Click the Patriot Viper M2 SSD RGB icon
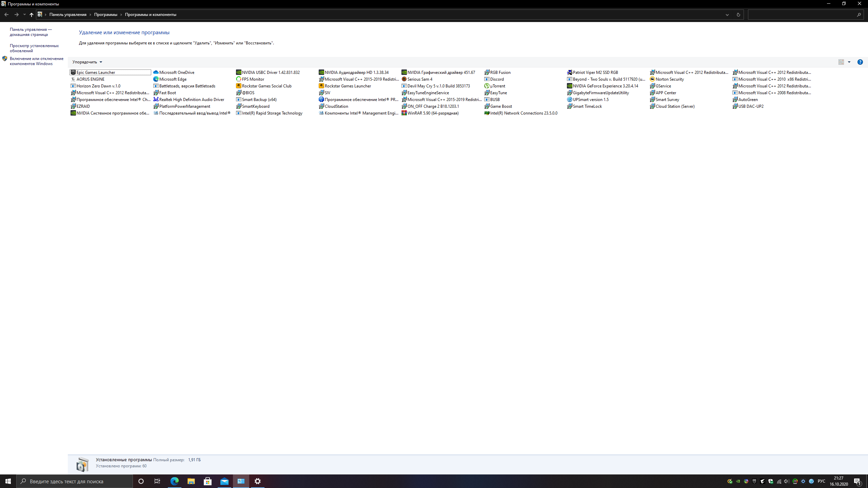868x488 pixels. click(x=569, y=72)
